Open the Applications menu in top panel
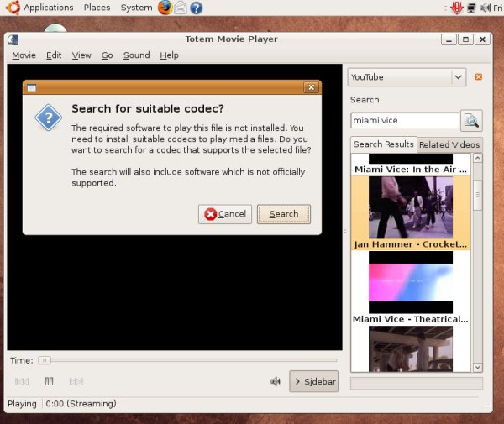 click(49, 8)
